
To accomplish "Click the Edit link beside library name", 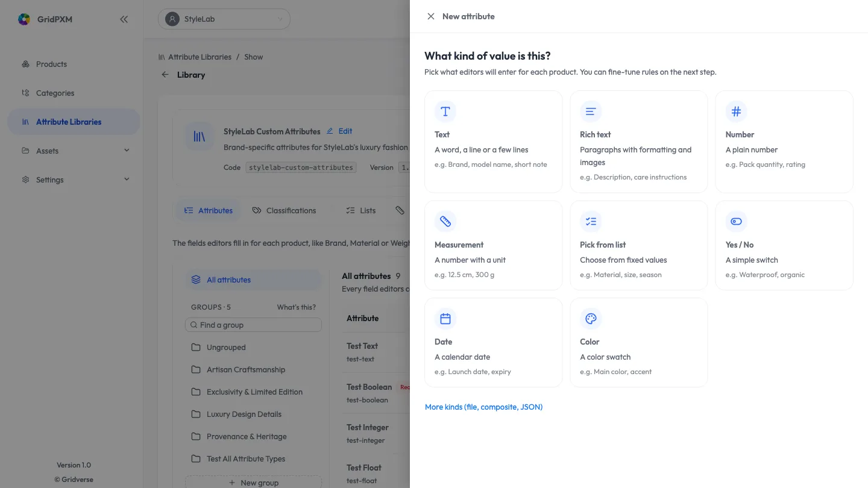I will click(339, 131).
